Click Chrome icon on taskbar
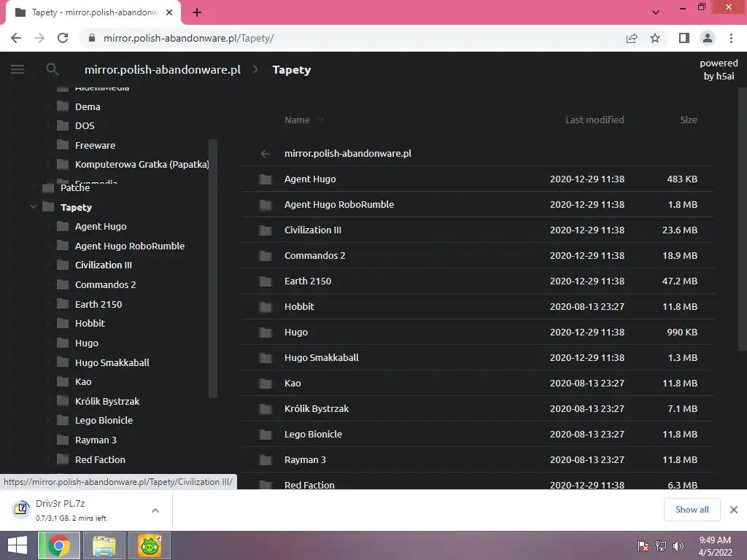The width and height of the screenshot is (747, 560). [x=59, y=545]
